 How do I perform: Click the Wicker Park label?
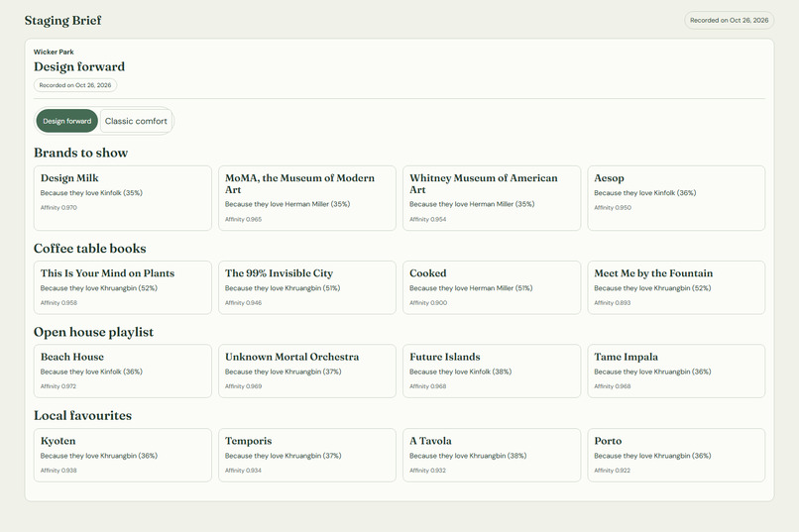[54, 52]
